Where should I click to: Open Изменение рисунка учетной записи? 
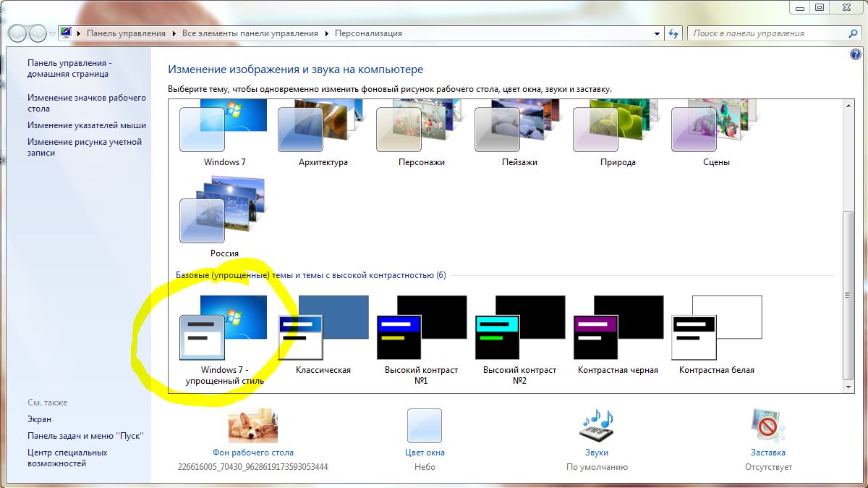click(x=85, y=147)
